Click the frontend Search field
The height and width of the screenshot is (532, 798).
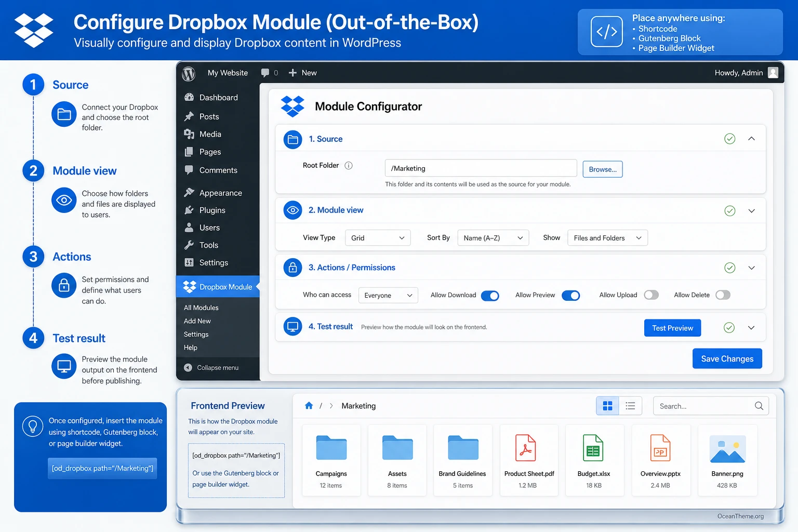tap(711, 406)
